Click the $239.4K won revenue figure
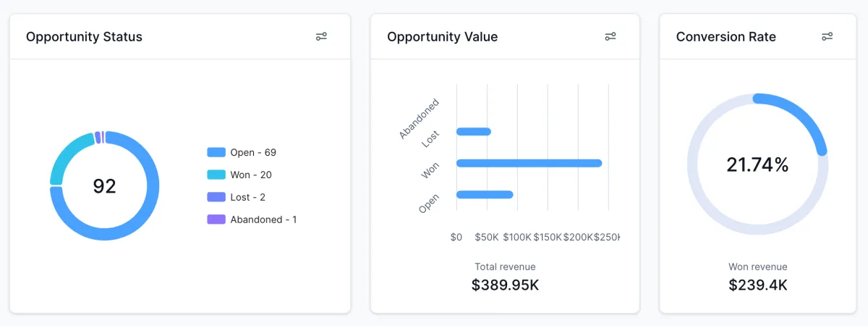 point(757,285)
